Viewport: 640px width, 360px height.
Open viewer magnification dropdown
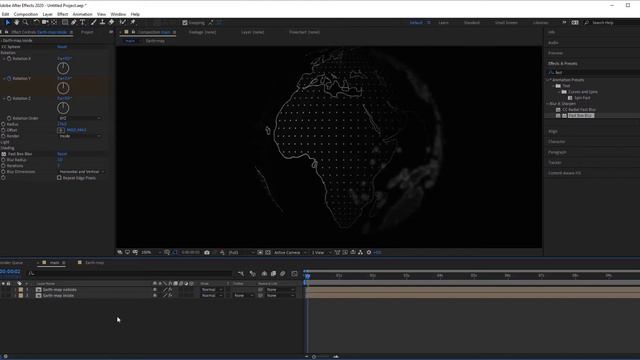[151, 253]
